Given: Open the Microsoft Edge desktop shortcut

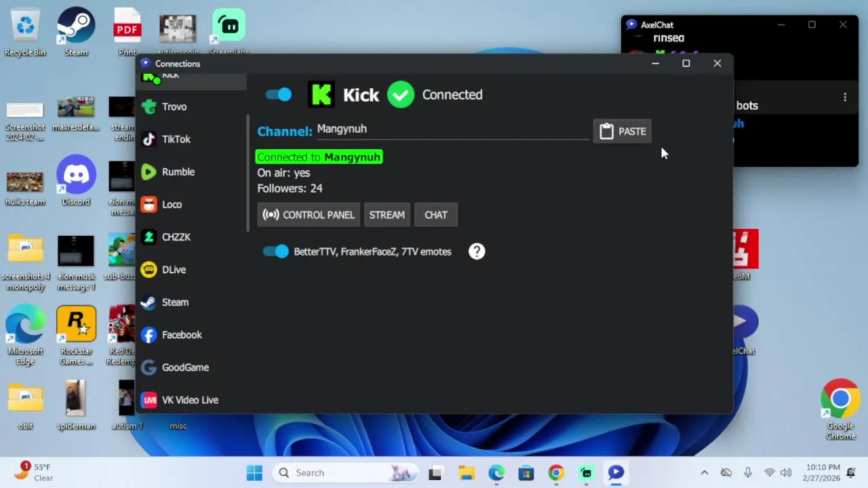Looking at the screenshot, I should 25,335.
